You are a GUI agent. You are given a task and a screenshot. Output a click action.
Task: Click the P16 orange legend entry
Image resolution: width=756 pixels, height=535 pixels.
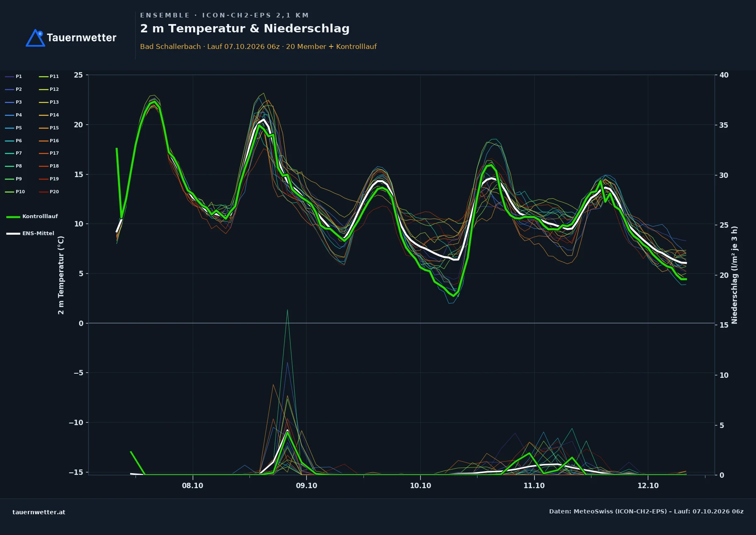pos(49,141)
